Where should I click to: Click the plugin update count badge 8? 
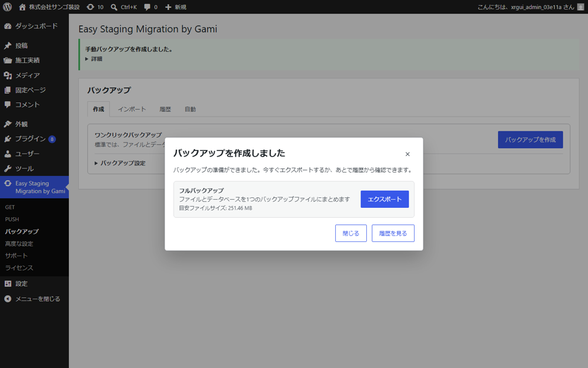pos(52,139)
